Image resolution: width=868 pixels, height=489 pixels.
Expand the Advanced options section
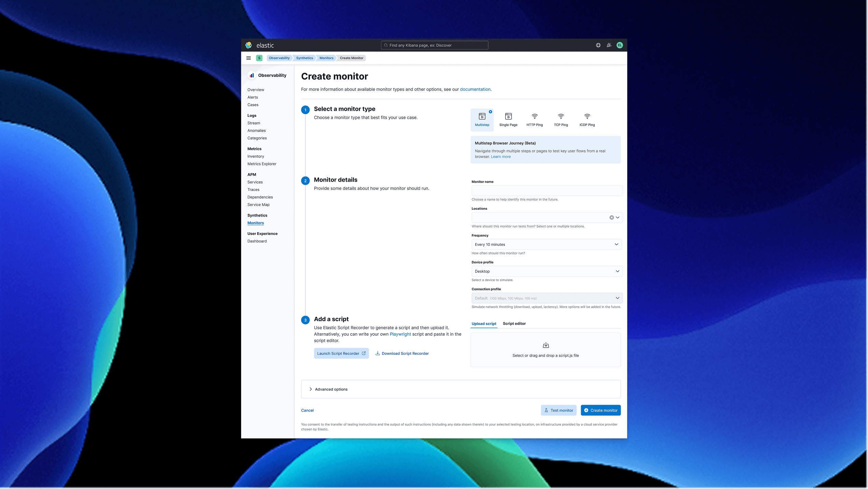click(331, 389)
